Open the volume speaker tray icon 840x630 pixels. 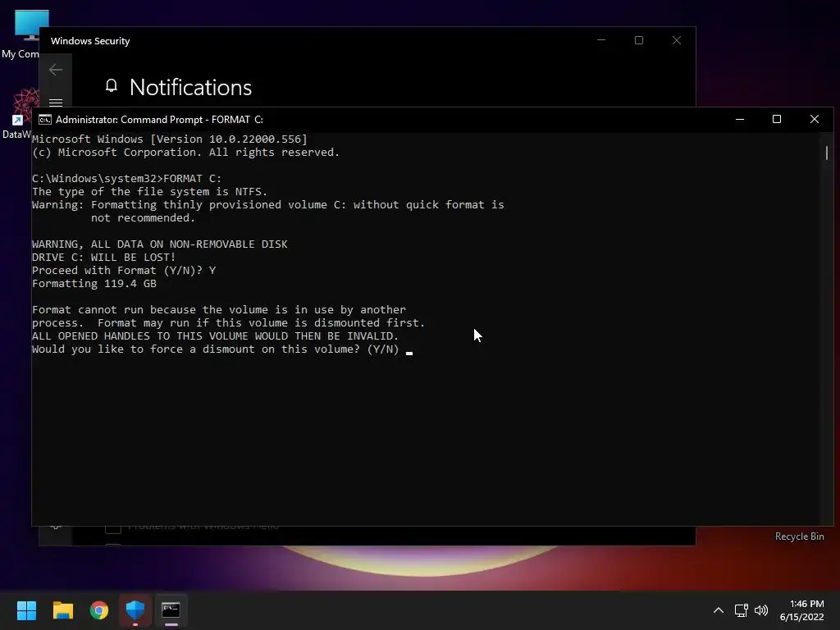[761, 610]
